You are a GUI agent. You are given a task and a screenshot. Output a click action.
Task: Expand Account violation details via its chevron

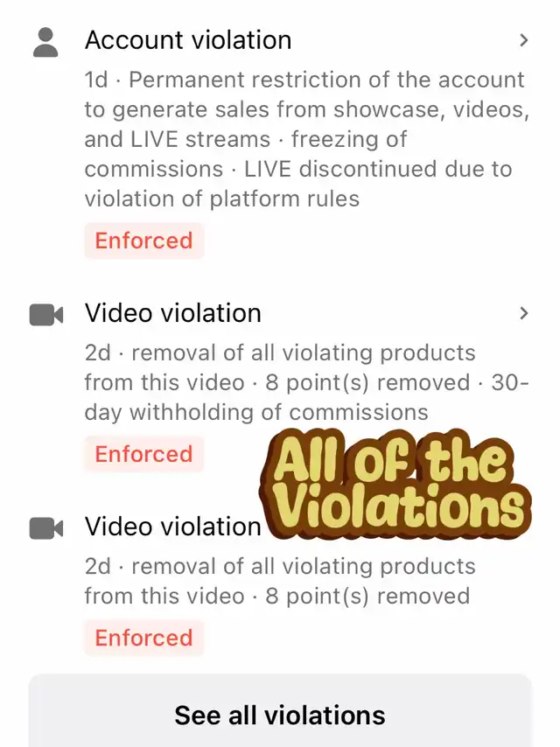(x=523, y=40)
